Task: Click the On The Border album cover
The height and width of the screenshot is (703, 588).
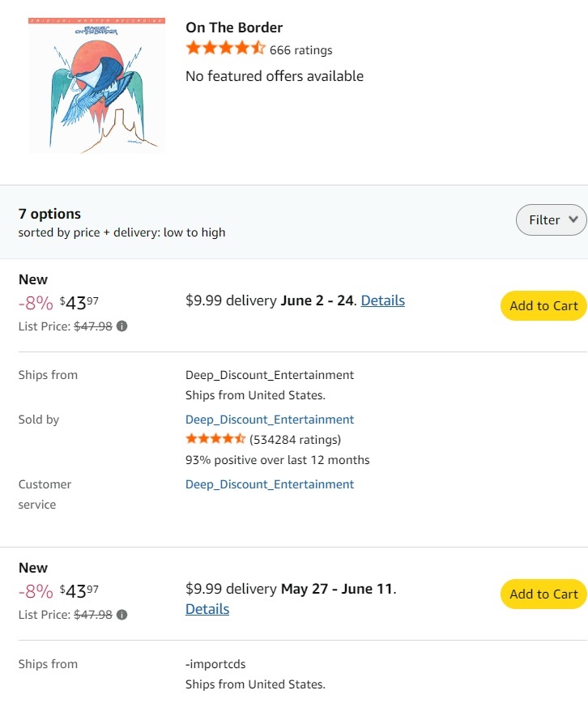Action: 96,84
